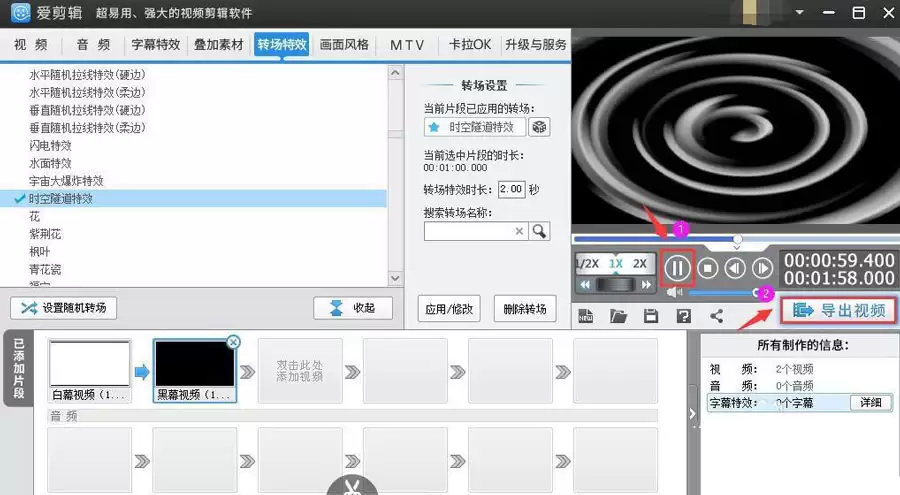
Task: Stop the preview playback
Action: pyautogui.click(x=708, y=268)
